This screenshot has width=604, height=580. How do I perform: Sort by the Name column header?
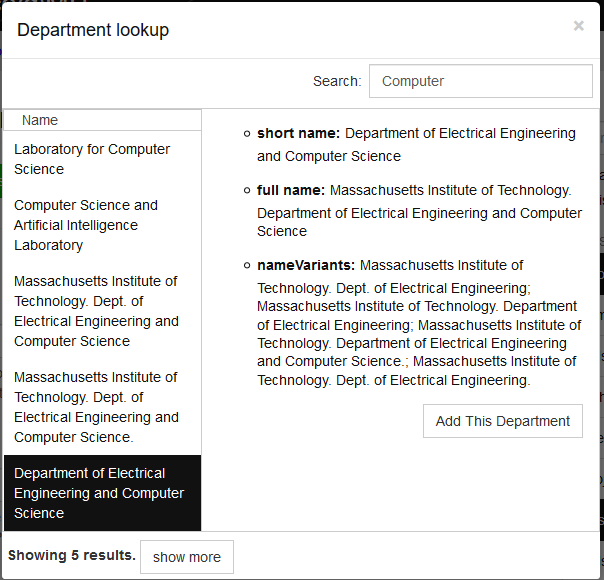102,120
